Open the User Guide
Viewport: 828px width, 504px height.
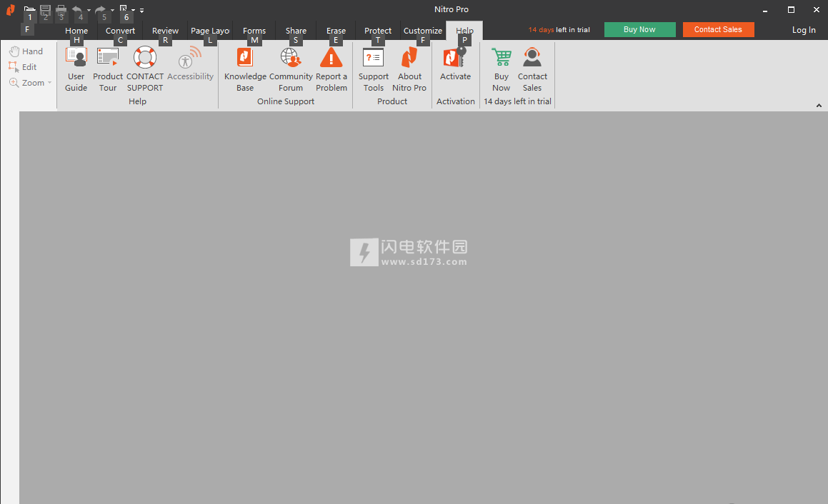point(76,69)
